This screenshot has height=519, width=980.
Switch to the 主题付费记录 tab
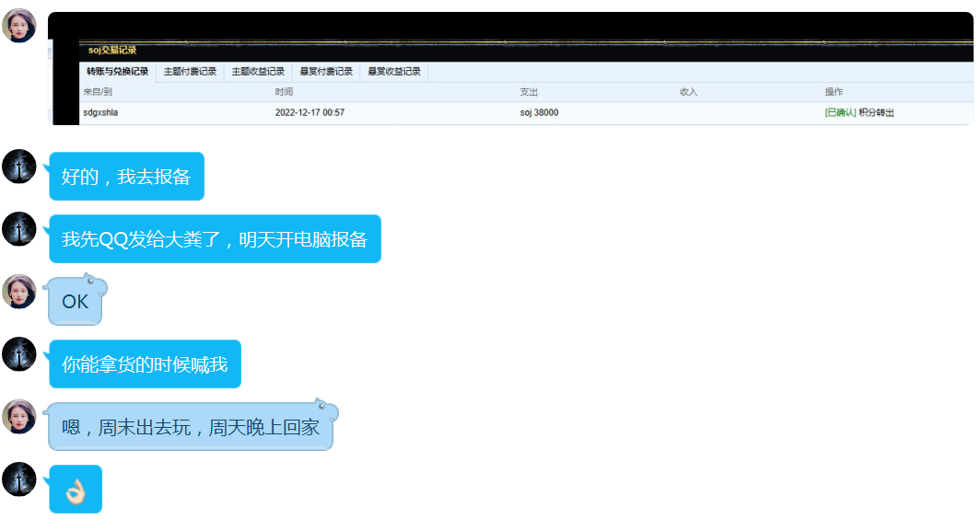(x=190, y=72)
